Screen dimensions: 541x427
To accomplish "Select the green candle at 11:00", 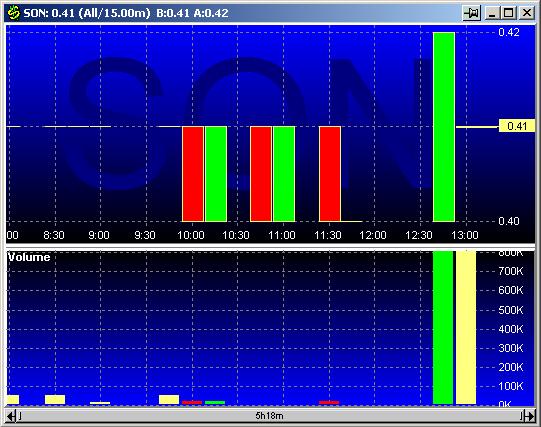I will pos(284,174).
